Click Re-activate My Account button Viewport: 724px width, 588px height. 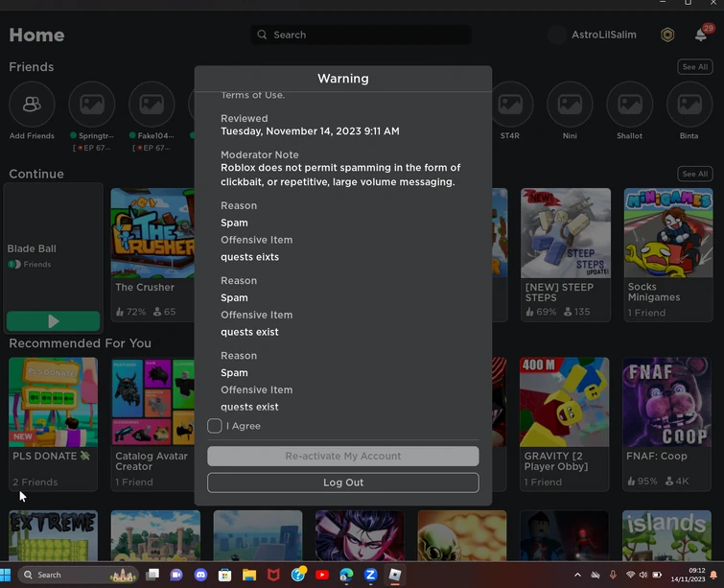(x=342, y=456)
